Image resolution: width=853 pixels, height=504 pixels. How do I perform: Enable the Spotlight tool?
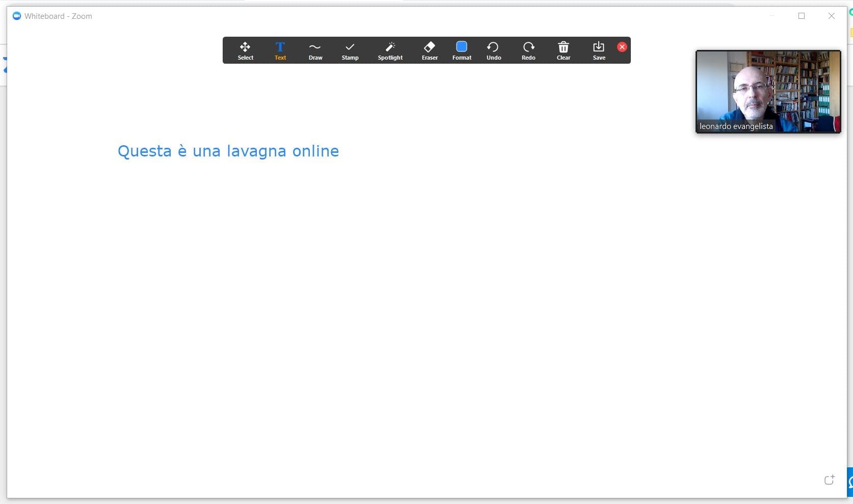(x=390, y=50)
